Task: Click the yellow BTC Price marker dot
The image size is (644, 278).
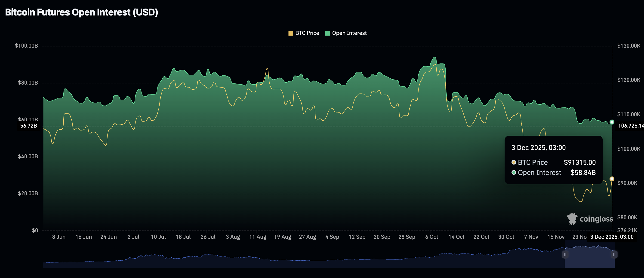Action: (612, 179)
